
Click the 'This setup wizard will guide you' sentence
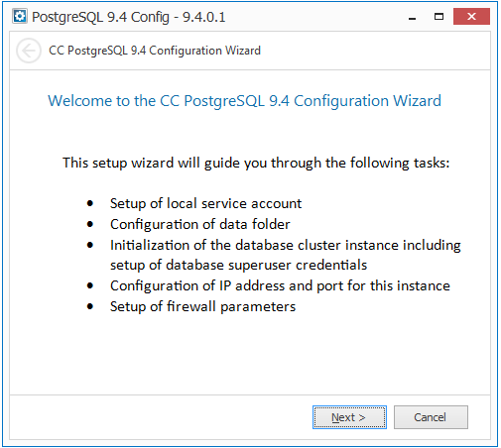pos(256,163)
